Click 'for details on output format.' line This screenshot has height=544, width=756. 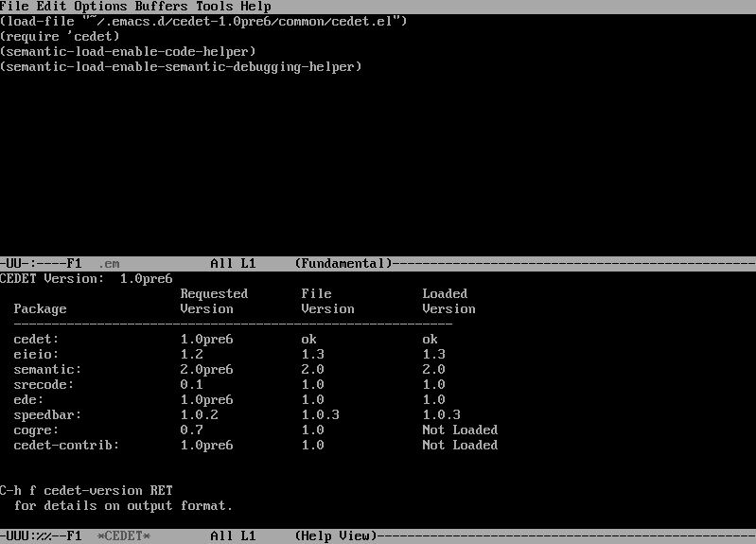click(123, 506)
